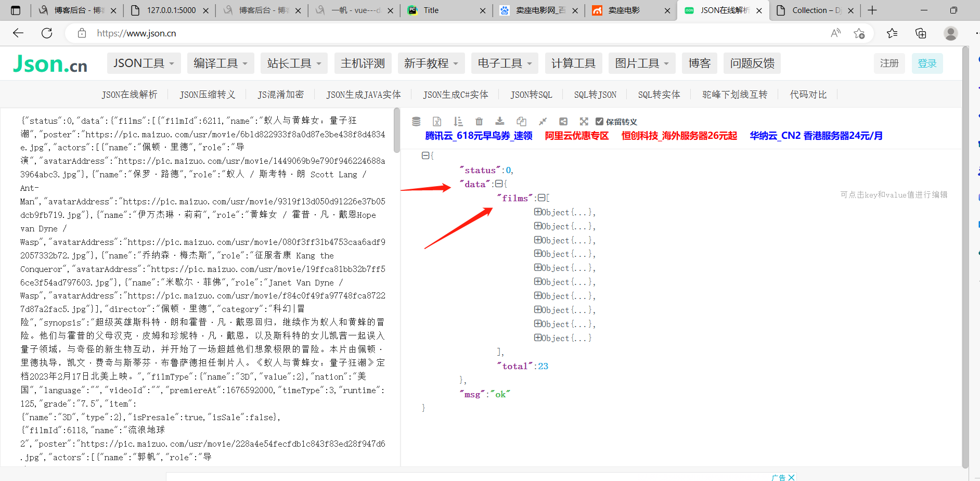Open the browser collections icon
This screenshot has width=980, height=481.
point(921,33)
